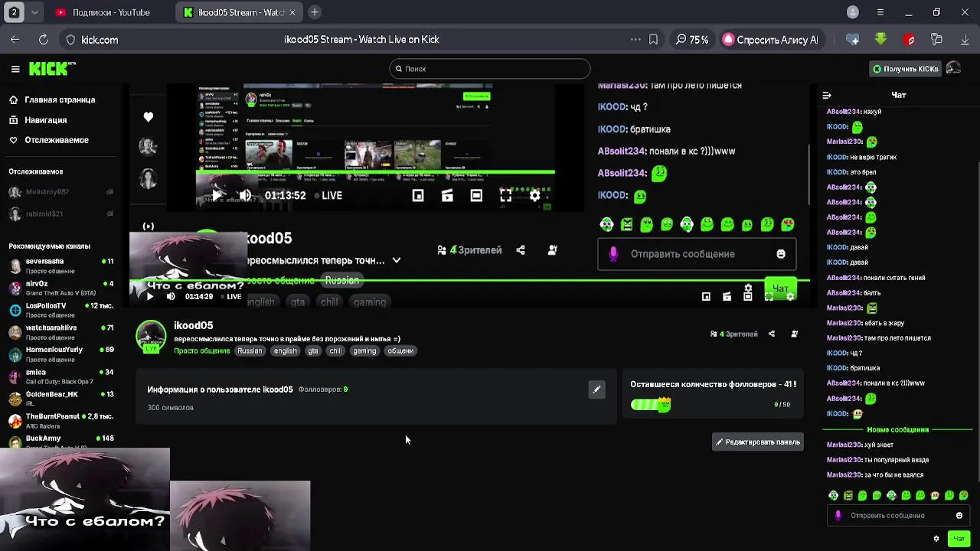The height and width of the screenshot is (551, 980).
Task: Jump to LIVE in the player's bottom bar
Action: (230, 297)
